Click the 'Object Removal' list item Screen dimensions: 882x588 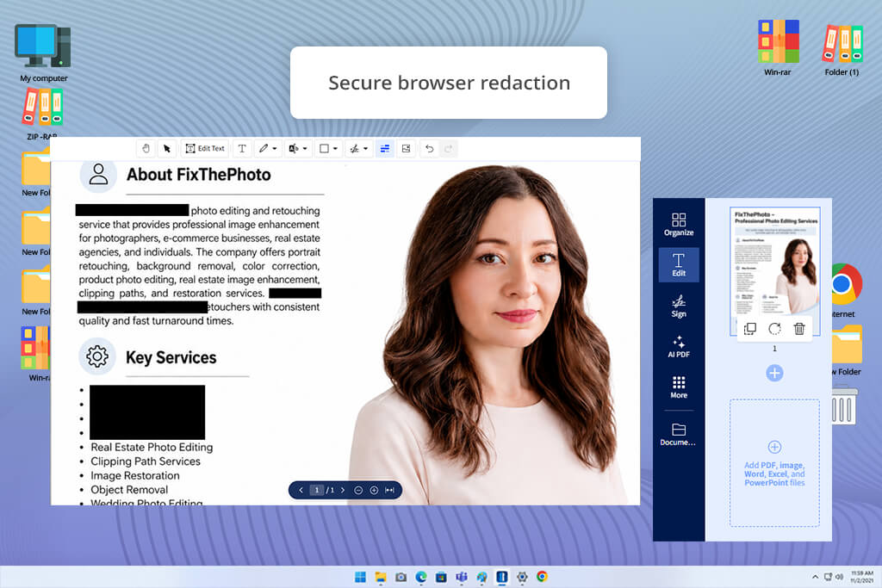pyautogui.click(x=129, y=490)
